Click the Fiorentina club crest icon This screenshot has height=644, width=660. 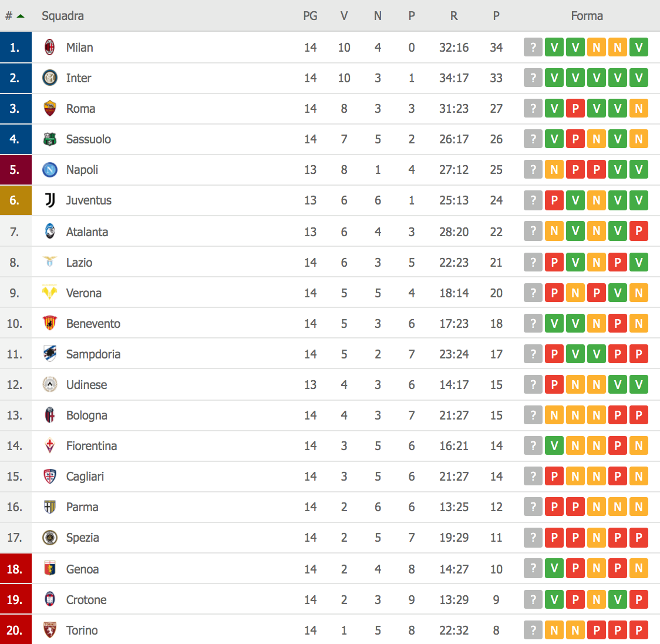pyautogui.click(x=50, y=445)
